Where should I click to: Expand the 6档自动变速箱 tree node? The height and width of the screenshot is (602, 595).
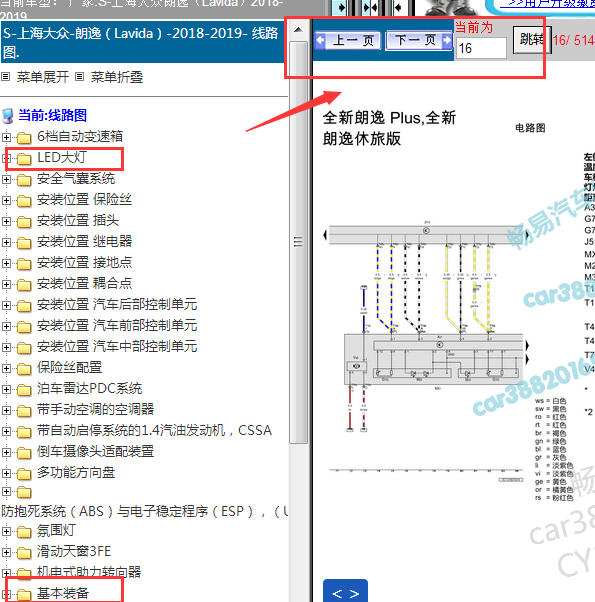point(6,137)
